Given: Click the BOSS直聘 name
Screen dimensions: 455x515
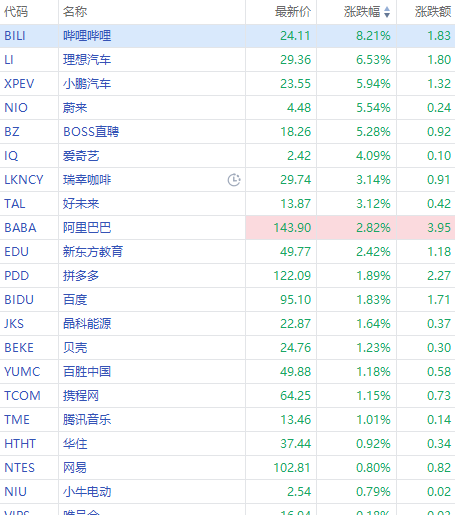Looking at the screenshot, I should click(91, 132).
